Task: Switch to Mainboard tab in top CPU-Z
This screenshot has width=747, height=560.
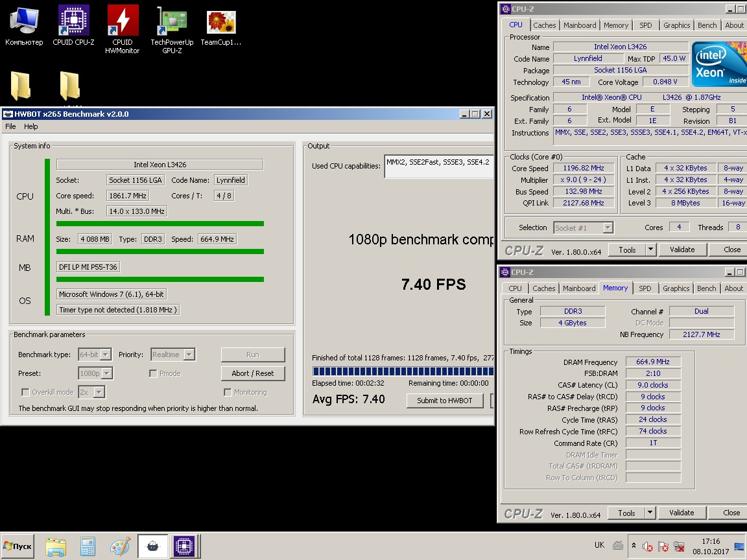Action: click(579, 25)
